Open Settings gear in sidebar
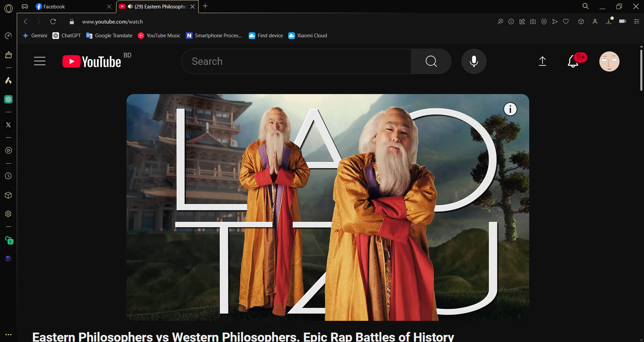644x342 pixels. tap(8, 214)
